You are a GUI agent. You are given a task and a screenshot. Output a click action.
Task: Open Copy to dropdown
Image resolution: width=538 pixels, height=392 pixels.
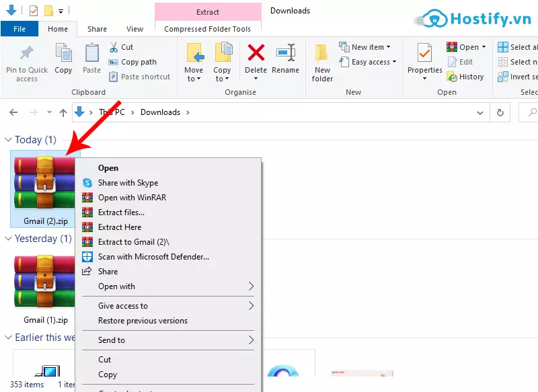pyautogui.click(x=222, y=74)
